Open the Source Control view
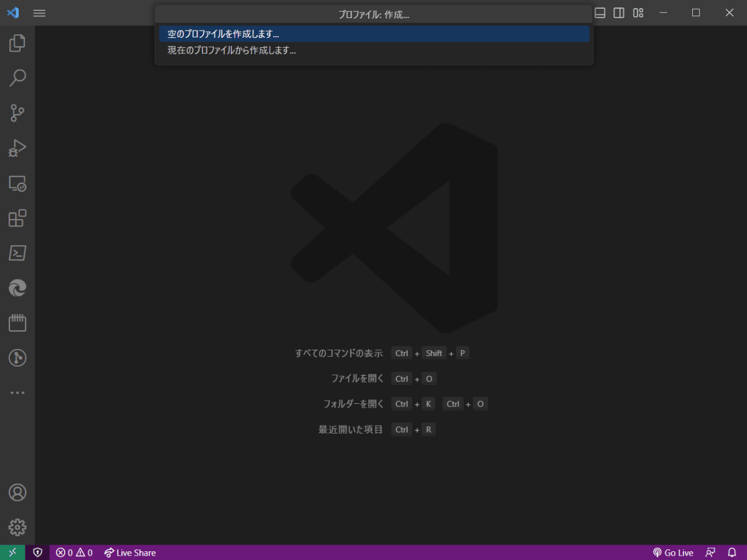This screenshot has height=560, width=747. point(17,113)
